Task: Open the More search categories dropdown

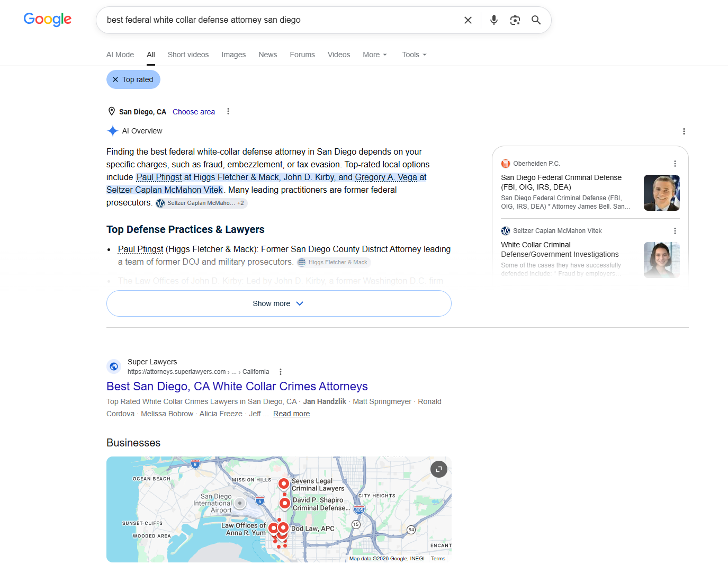Action: coord(375,55)
